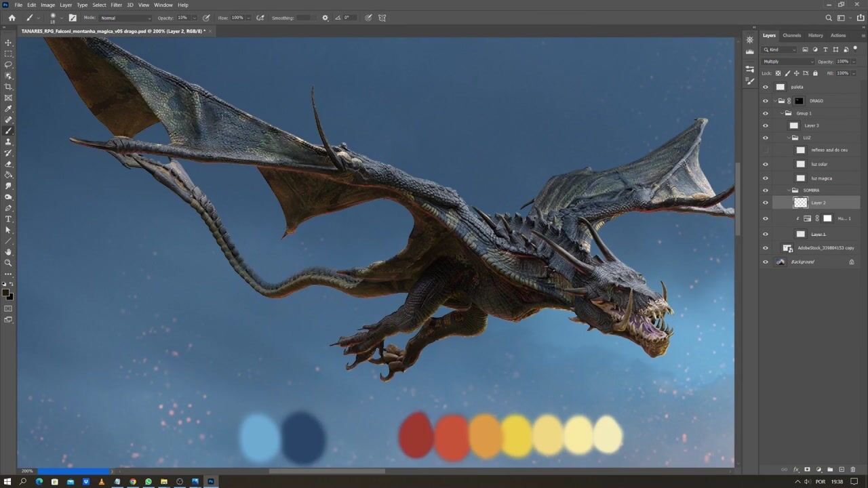The image size is (868, 488).
Task: Choose the Eraser tool
Action: click(x=8, y=164)
